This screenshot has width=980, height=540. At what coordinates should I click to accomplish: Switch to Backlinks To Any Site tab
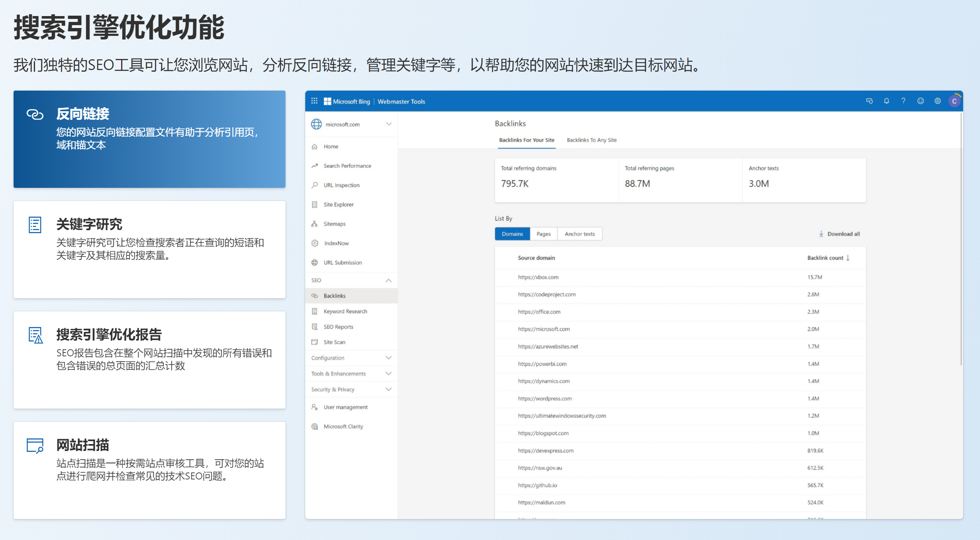pyautogui.click(x=592, y=140)
